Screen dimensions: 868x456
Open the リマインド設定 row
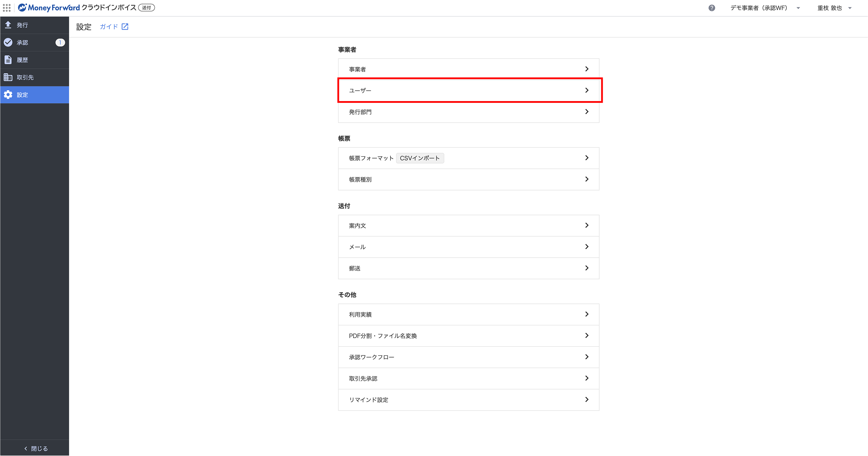468,400
